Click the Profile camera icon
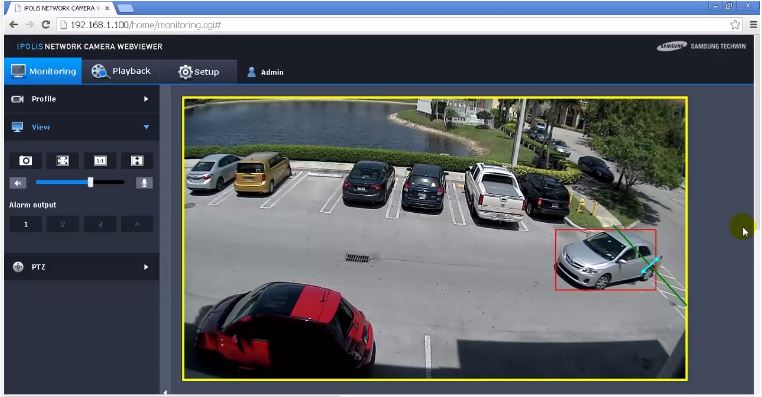This screenshot has height=397, width=762. 17,99
